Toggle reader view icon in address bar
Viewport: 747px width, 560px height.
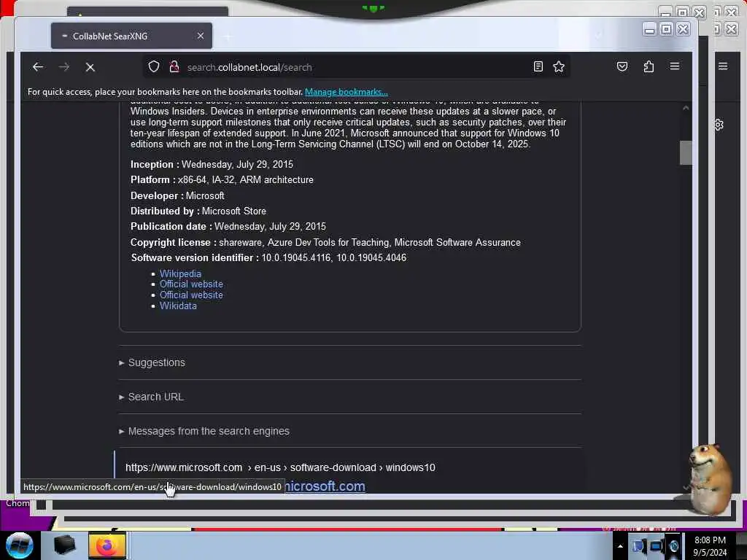538,66
